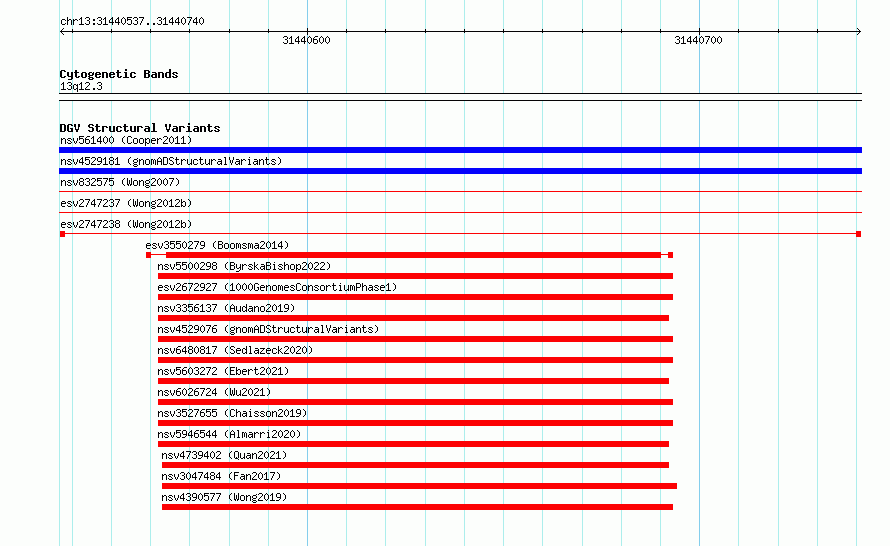Open the nsv3047484 (Fan2017) variant

pos(221,476)
